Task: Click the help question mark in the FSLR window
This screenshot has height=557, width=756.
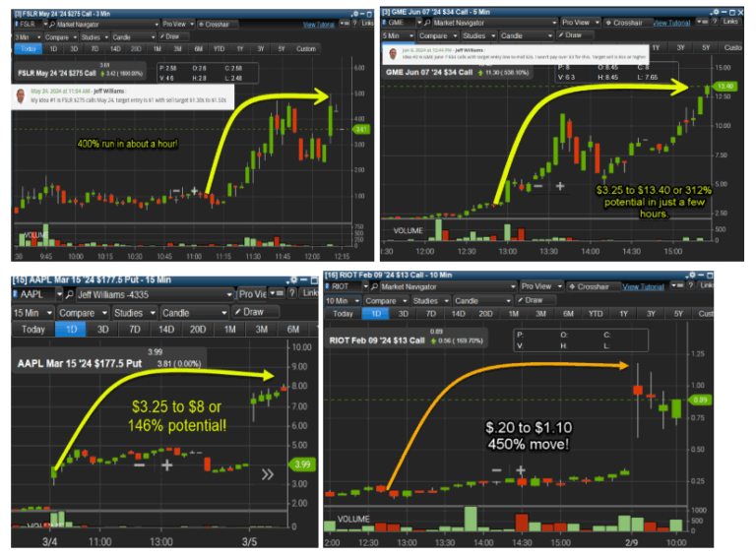Action: tap(354, 24)
